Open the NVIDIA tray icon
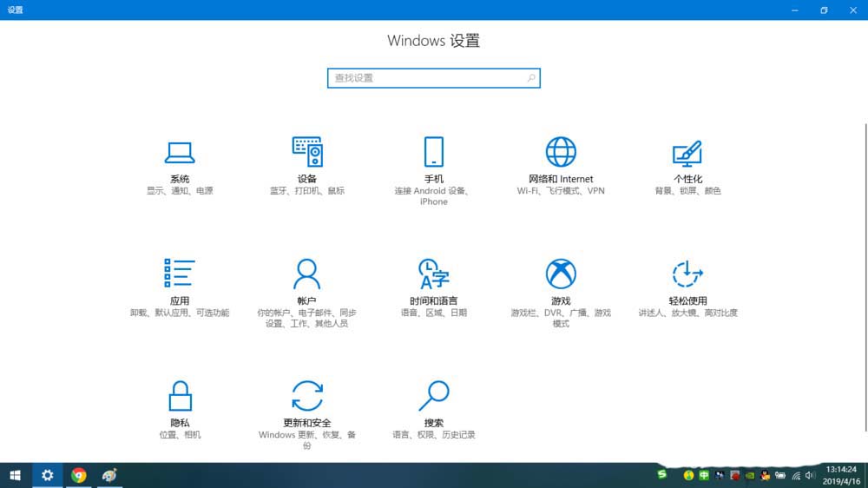The image size is (868, 488). click(750, 475)
